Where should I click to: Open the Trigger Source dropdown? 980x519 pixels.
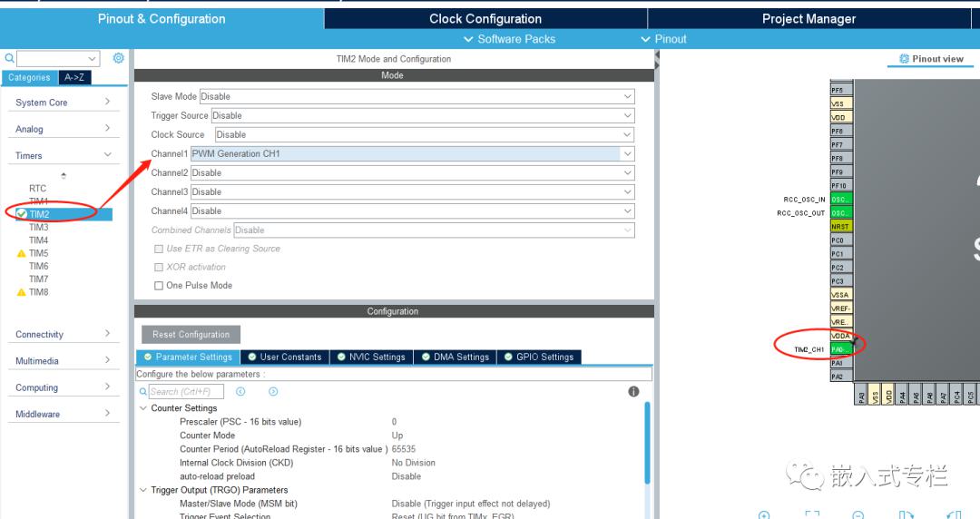click(423, 115)
